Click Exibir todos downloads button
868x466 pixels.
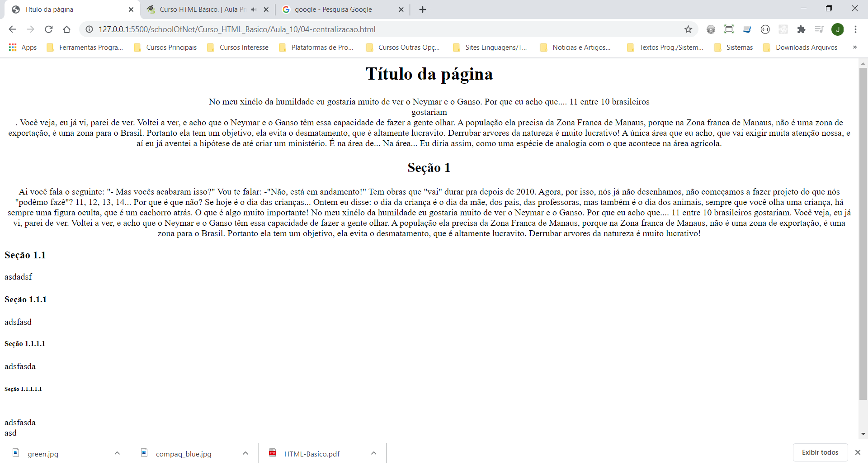(820, 452)
